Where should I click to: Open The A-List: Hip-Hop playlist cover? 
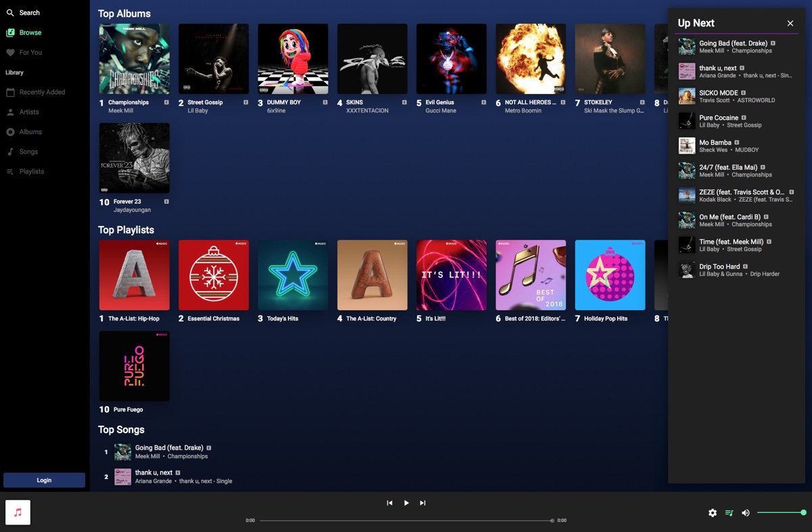(135, 275)
